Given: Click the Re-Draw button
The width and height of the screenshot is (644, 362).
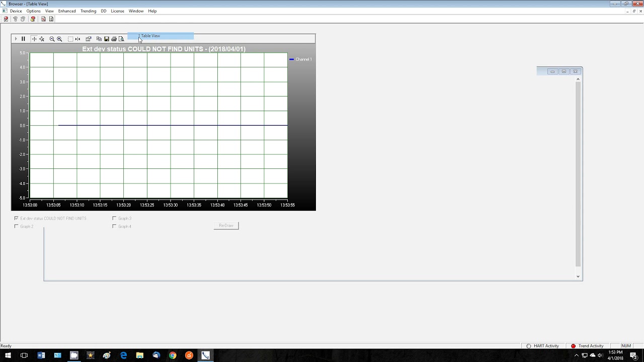Looking at the screenshot, I should click(x=226, y=225).
